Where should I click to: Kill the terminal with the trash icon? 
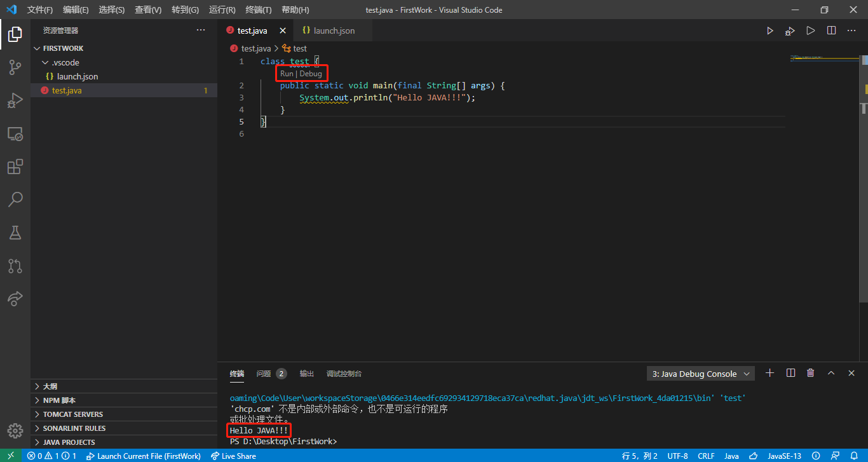tap(811, 373)
